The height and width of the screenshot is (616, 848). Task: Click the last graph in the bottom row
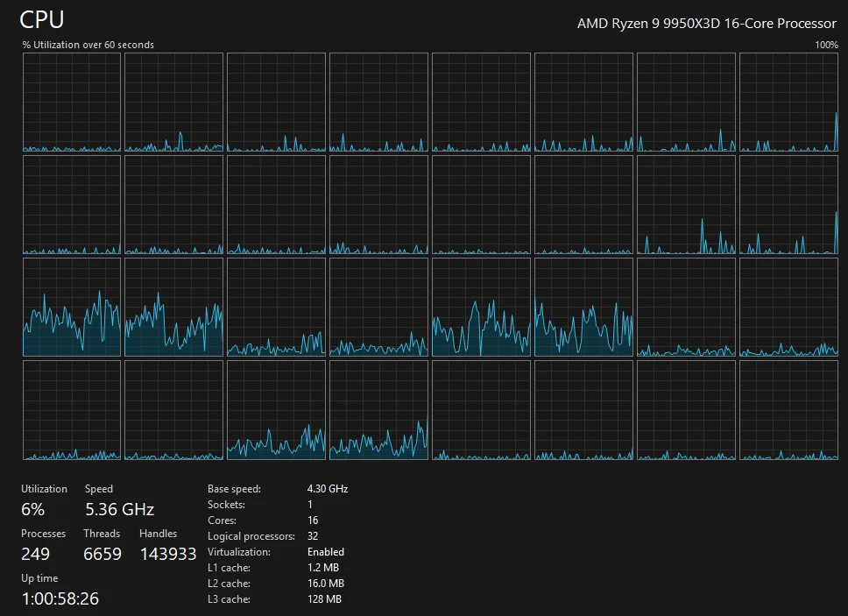click(788, 410)
